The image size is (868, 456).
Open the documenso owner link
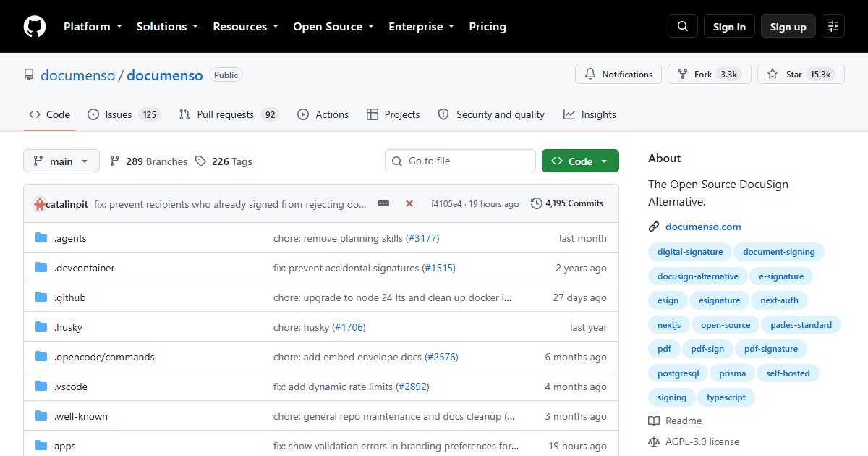(x=77, y=75)
